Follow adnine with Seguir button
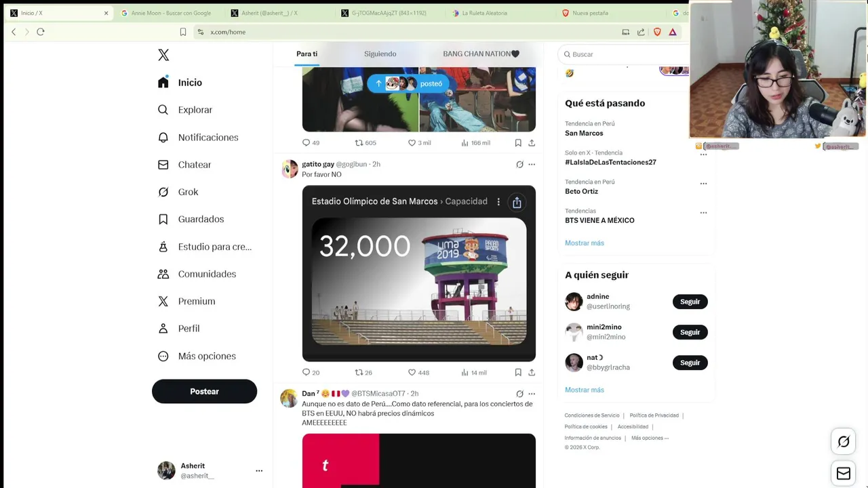 [x=690, y=302]
